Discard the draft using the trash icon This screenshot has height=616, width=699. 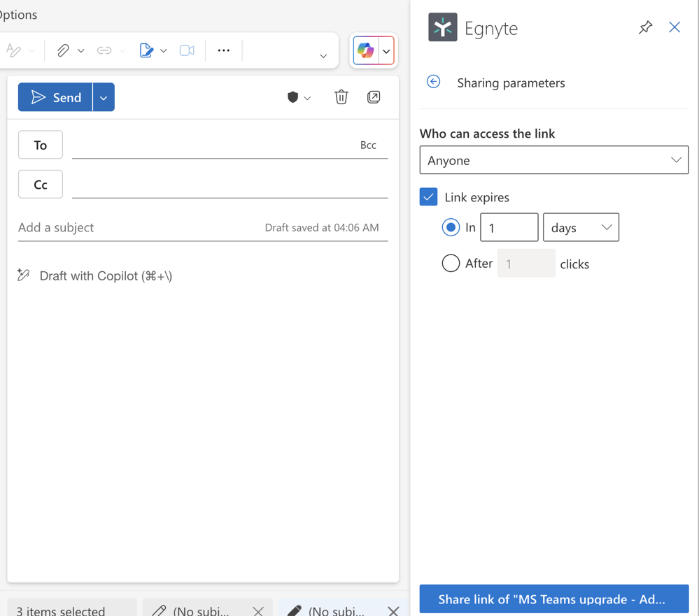(341, 97)
